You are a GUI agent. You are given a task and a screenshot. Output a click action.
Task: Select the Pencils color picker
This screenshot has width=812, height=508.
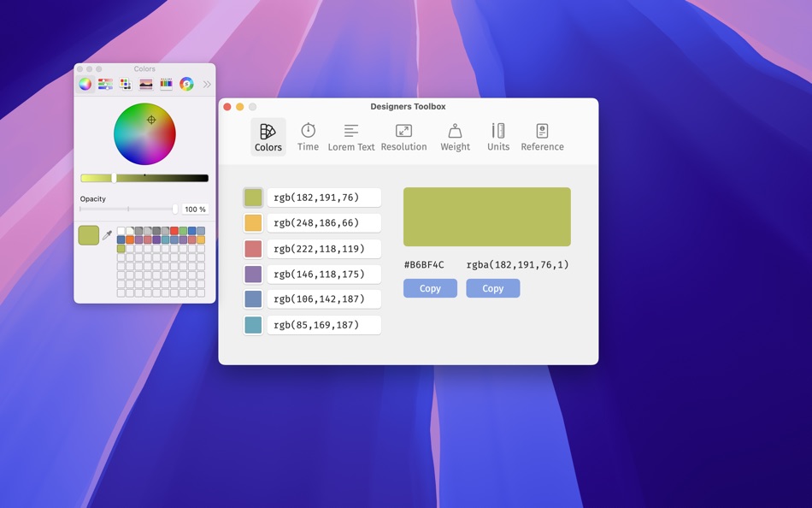[x=166, y=83]
